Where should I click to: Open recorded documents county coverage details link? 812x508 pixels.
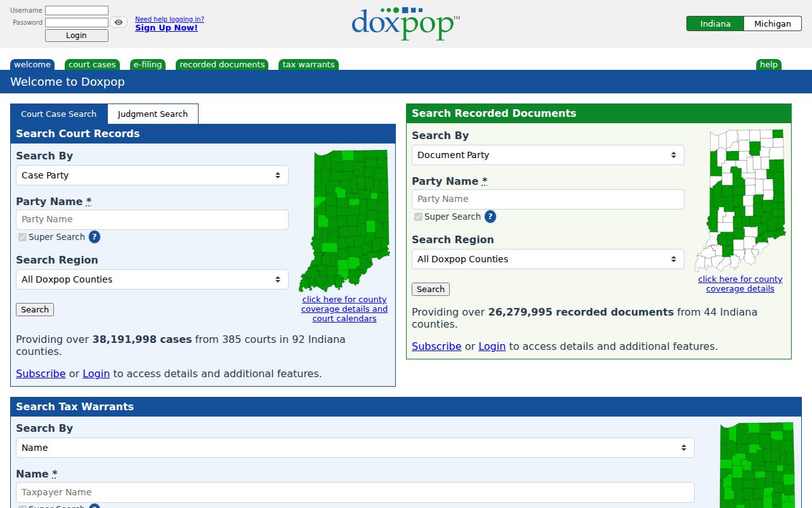pos(740,284)
